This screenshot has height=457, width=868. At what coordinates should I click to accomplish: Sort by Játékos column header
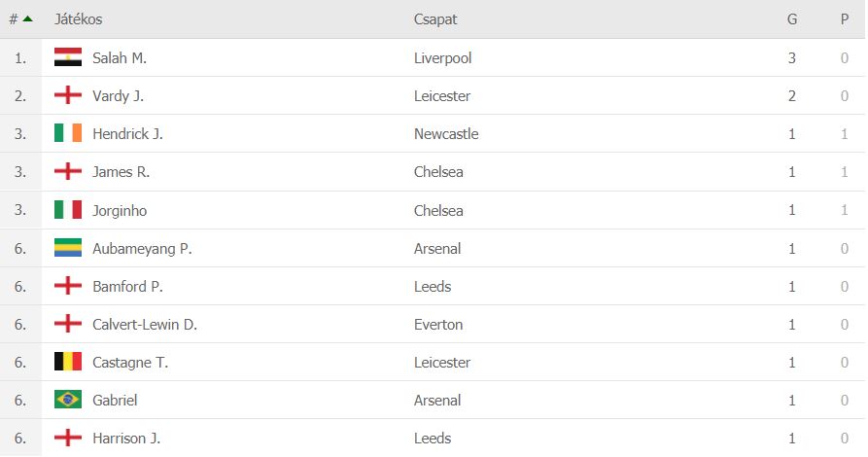(x=78, y=19)
